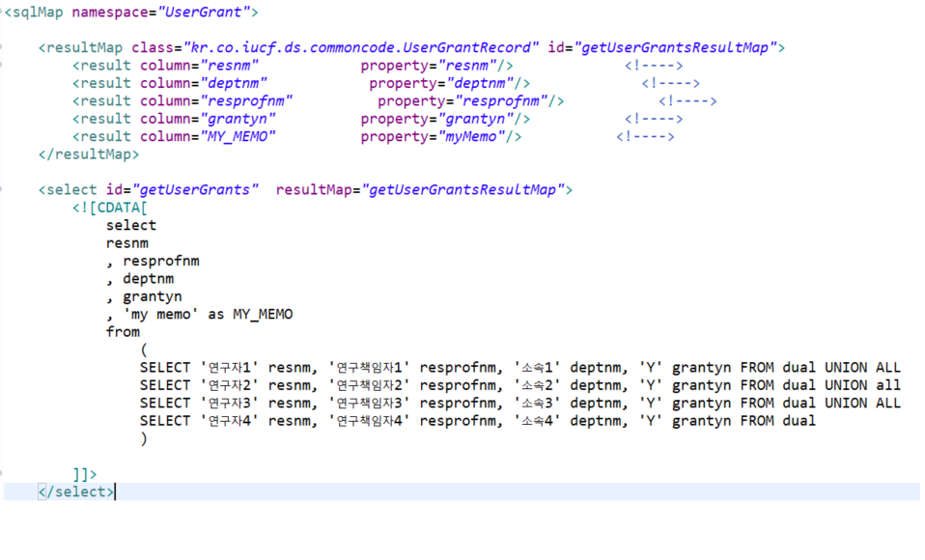925x560 pixels.
Task: Click the closing </select> tag
Action: click(x=76, y=491)
